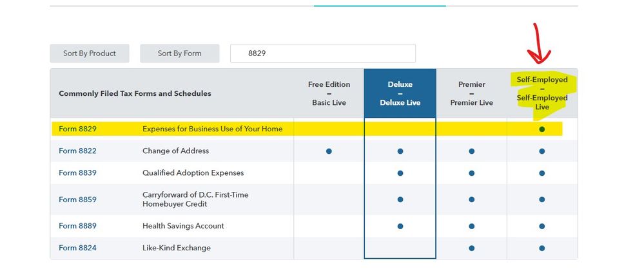Select the Free Edition column header
This screenshot has width=644, height=280.
click(329, 93)
